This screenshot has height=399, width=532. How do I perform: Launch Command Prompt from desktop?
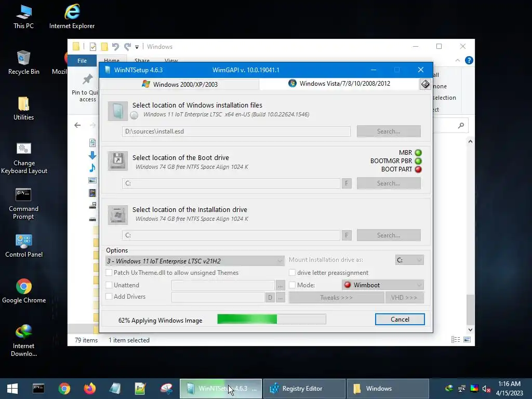(23, 204)
